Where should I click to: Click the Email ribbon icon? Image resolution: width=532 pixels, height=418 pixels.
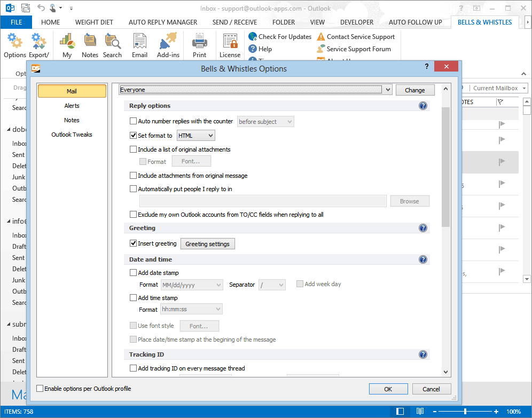point(140,41)
